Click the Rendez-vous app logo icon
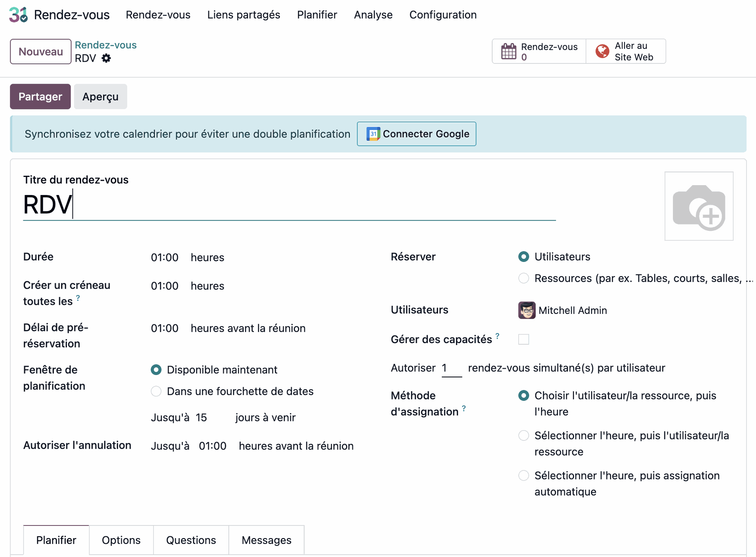The height and width of the screenshot is (557, 756). 19,15
